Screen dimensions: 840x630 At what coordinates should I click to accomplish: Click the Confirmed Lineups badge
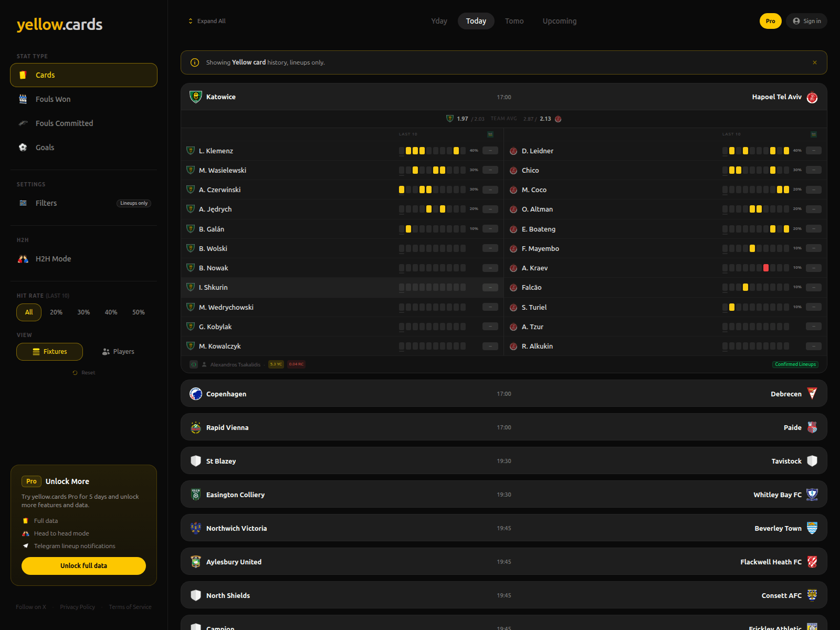click(x=795, y=364)
